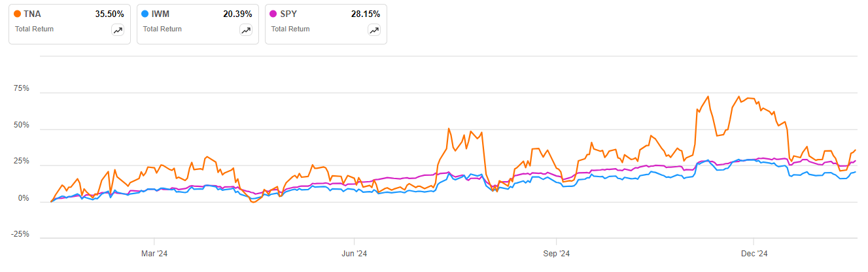
Task: Click the Dec '24 x-axis label
Action: click(x=754, y=253)
